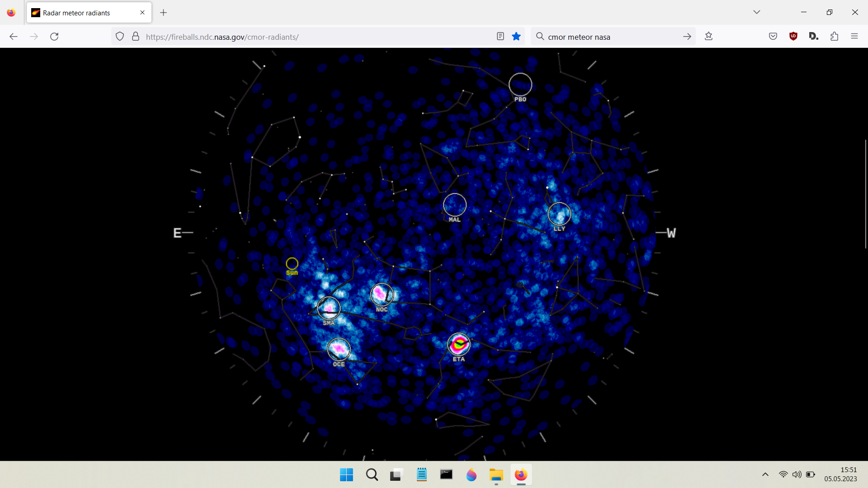
Task: Open the Windows Start menu
Action: [346, 475]
